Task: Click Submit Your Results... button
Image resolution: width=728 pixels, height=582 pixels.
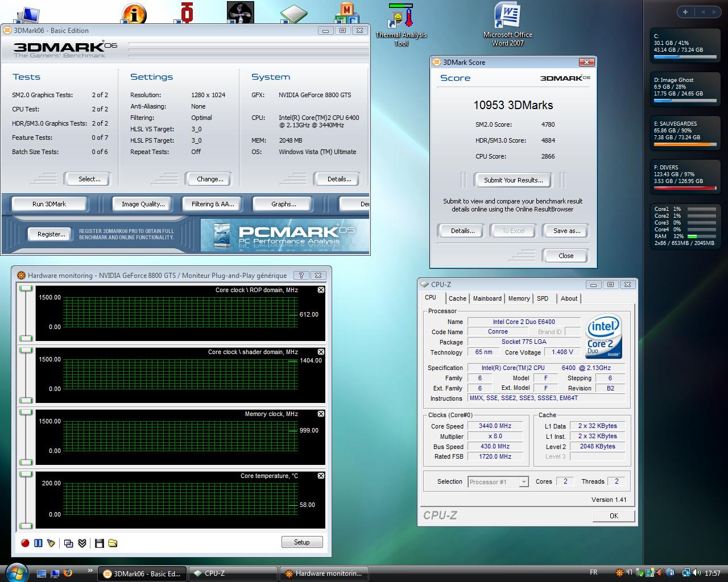Action: [513, 180]
